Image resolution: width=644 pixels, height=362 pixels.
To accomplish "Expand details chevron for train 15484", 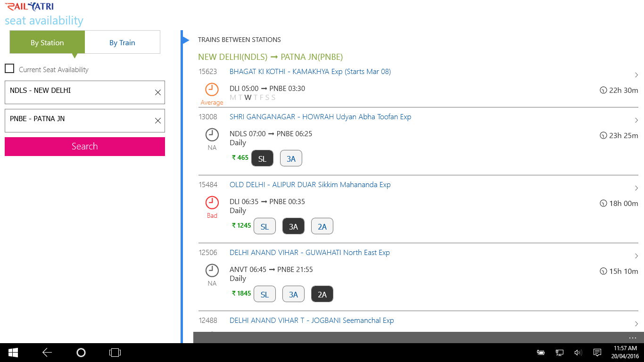I will [636, 188].
